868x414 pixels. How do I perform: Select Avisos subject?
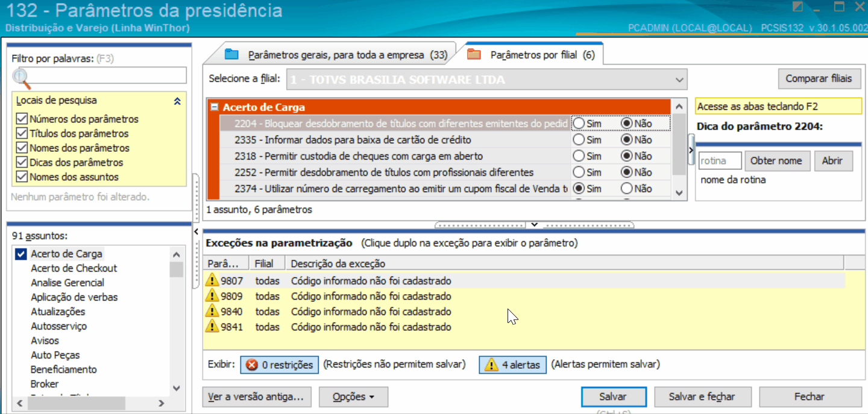45,340
